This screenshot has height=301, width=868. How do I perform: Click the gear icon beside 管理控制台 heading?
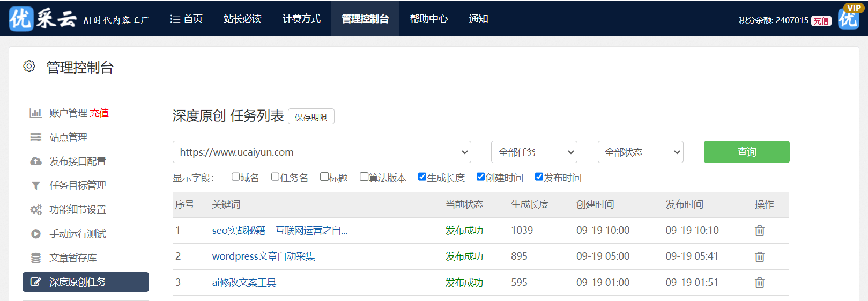coord(29,66)
